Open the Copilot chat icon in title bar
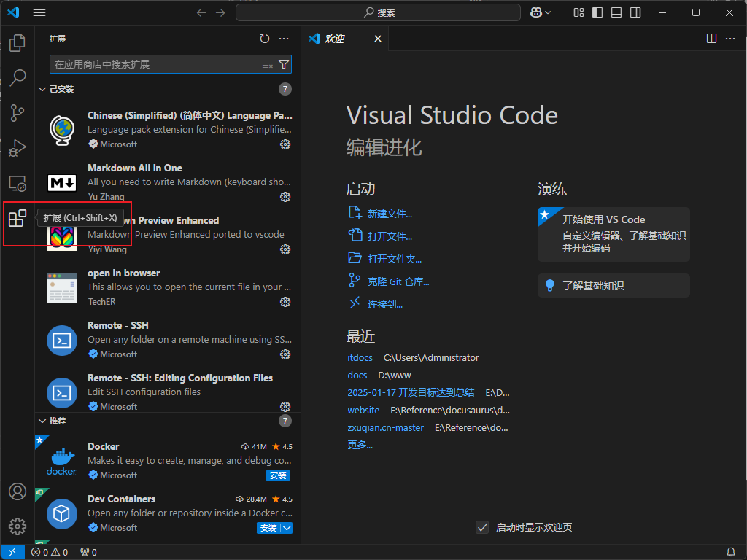 (x=536, y=13)
